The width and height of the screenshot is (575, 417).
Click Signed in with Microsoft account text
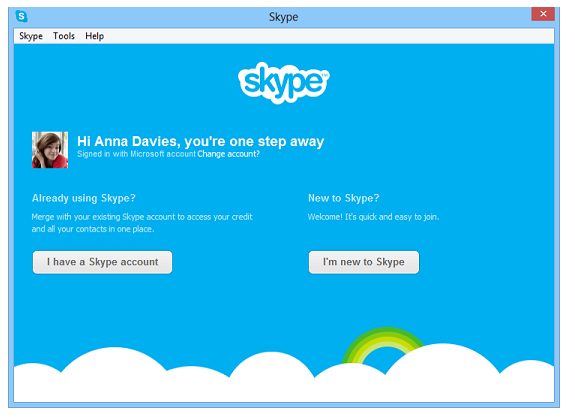[136, 154]
